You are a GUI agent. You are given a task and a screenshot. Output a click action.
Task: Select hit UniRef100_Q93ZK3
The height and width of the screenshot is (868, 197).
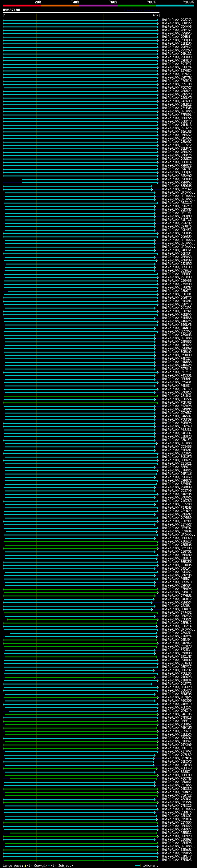pos(177,20)
